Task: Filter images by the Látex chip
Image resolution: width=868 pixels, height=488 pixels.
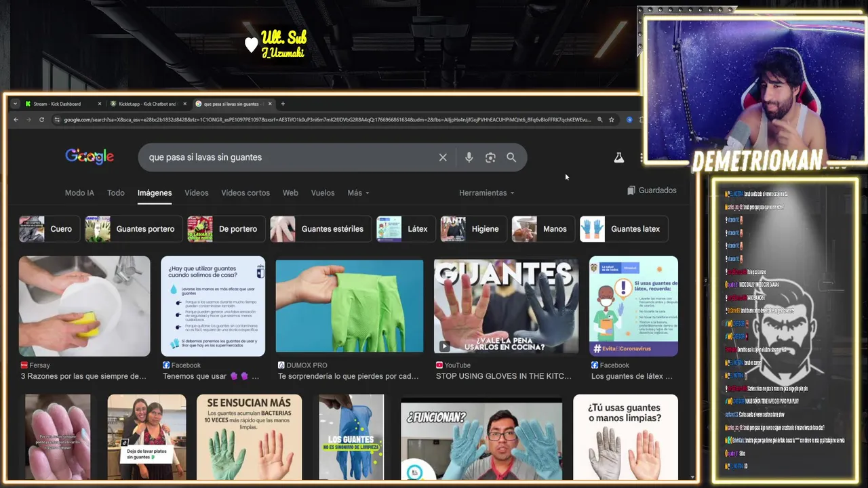Action: pyautogui.click(x=406, y=229)
